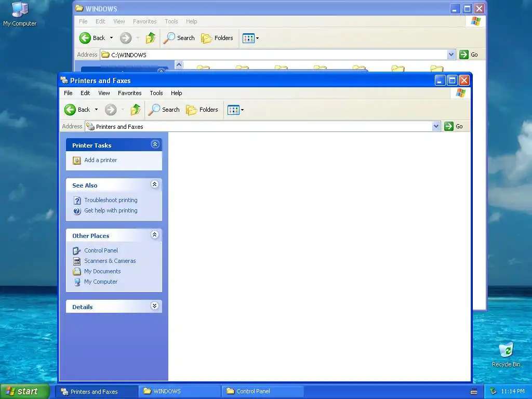Go to Control Panel from Other Places
The height and width of the screenshot is (399, 532).
101,250
